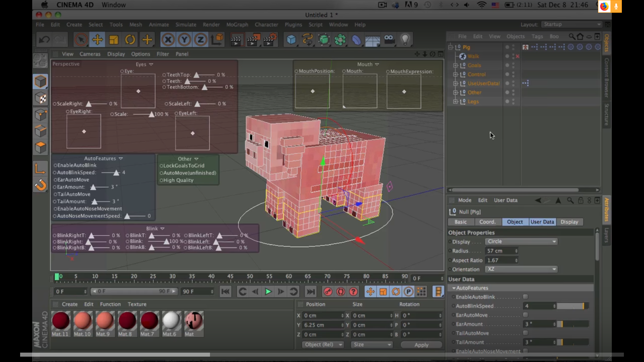The width and height of the screenshot is (644, 362).
Task: Open the Display Circle dropdown
Action: click(521, 241)
